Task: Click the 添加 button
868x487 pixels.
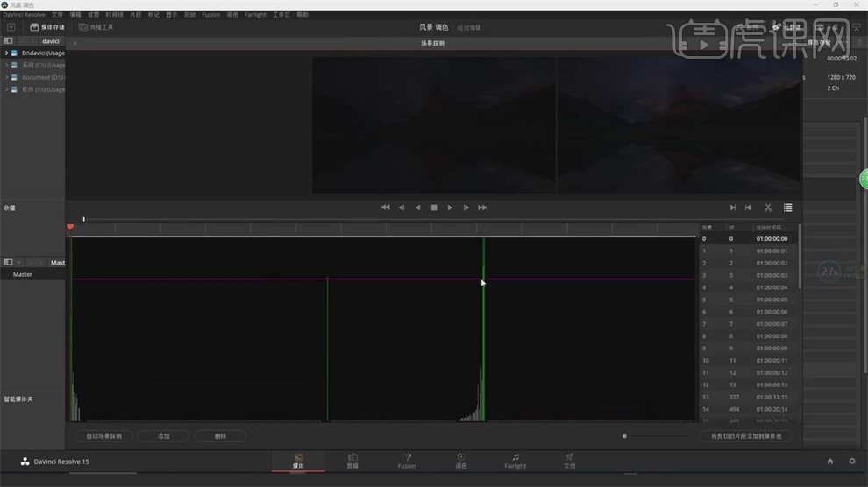Action: [164, 436]
